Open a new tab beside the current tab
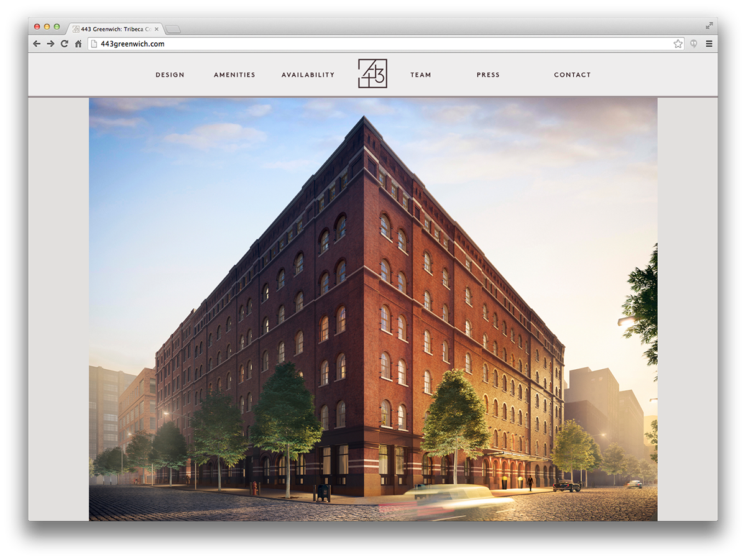Image resolution: width=746 pixels, height=560 pixels. [x=173, y=29]
